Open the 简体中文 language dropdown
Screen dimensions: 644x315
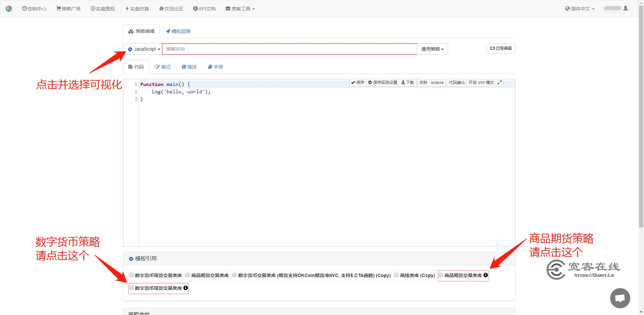[x=580, y=9]
